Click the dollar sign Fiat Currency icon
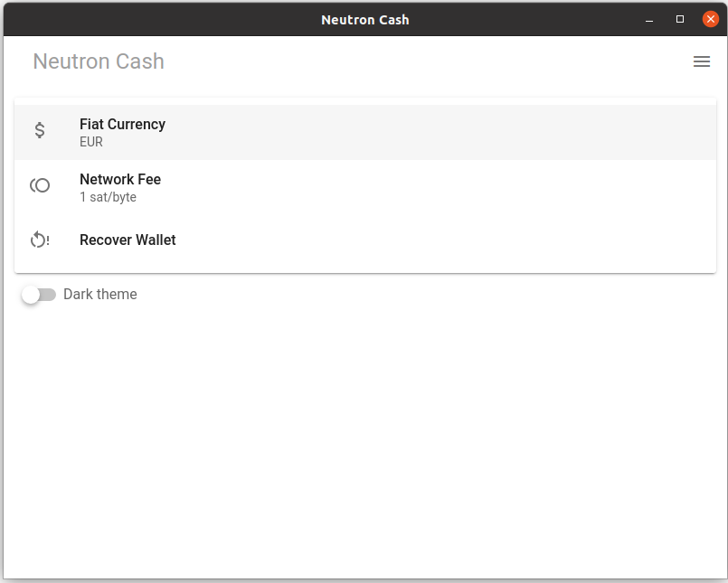 coord(40,130)
